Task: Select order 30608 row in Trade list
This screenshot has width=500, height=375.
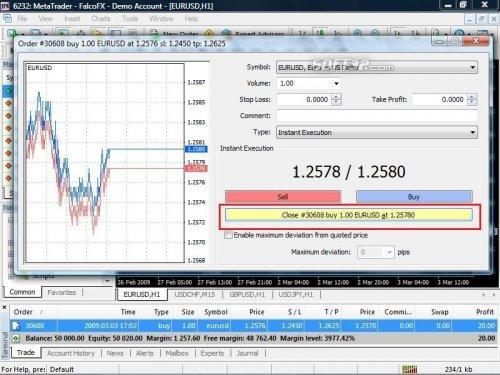Action: (x=253, y=325)
